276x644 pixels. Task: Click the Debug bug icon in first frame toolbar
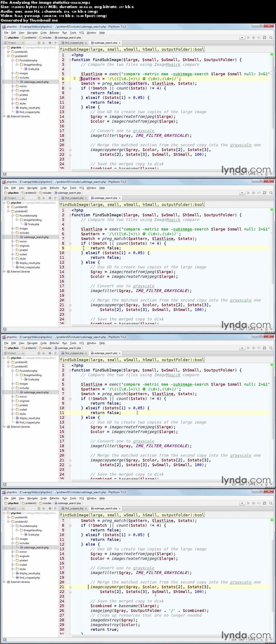click(254, 38)
